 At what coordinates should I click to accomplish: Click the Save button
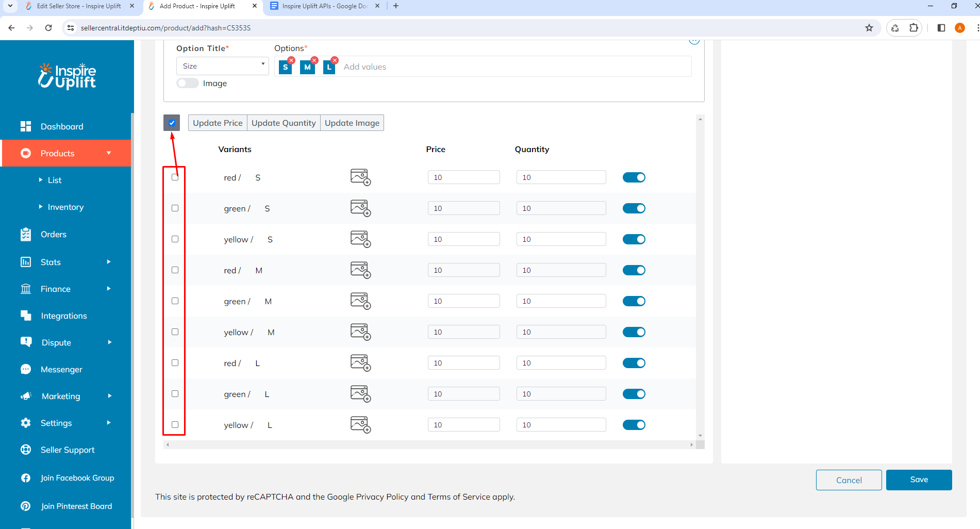[x=919, y=480]
